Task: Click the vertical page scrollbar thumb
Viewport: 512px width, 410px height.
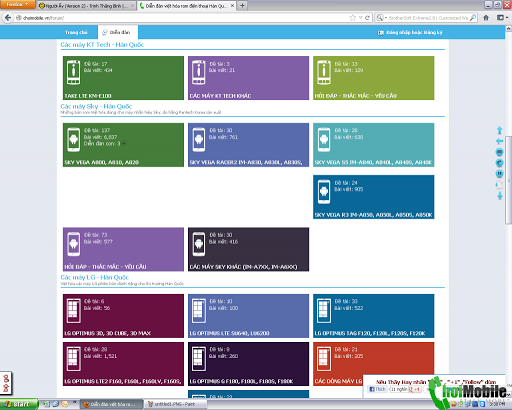Action: (508, 180)
